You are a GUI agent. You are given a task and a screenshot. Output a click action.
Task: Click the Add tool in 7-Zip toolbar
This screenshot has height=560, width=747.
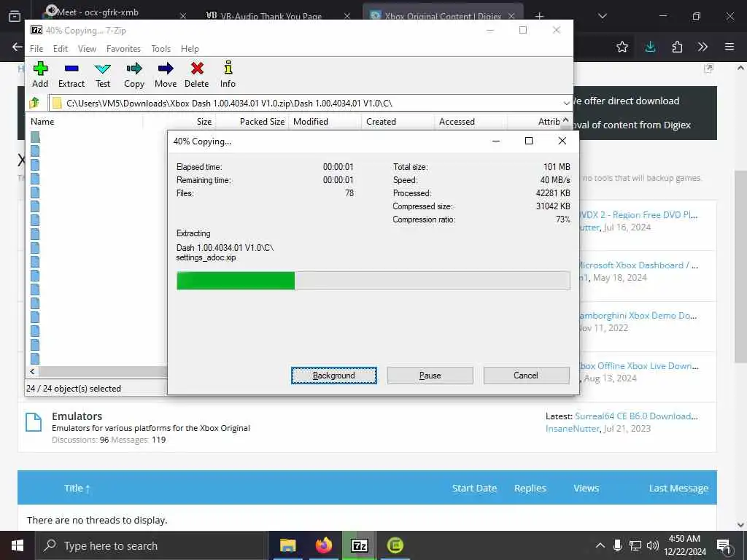coord(40,74)
